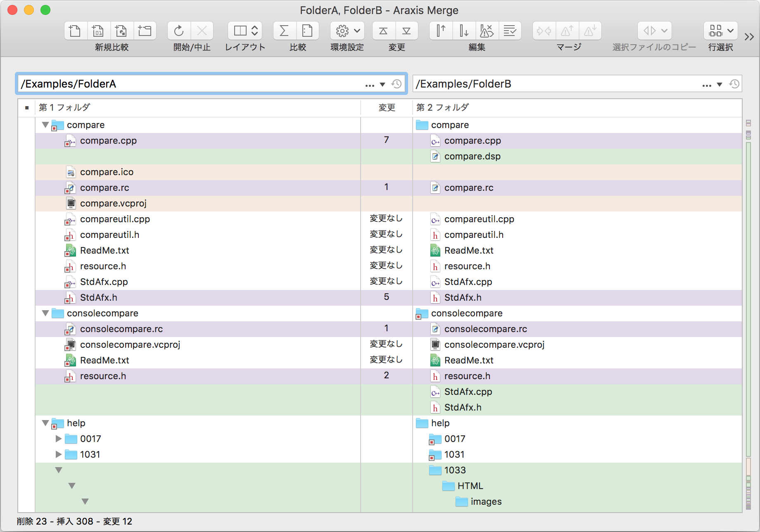The image size is (760, 532).
Task: Click the 第 1 フォルダ column header
Action: pyautogui.click(x=64, y=108)
